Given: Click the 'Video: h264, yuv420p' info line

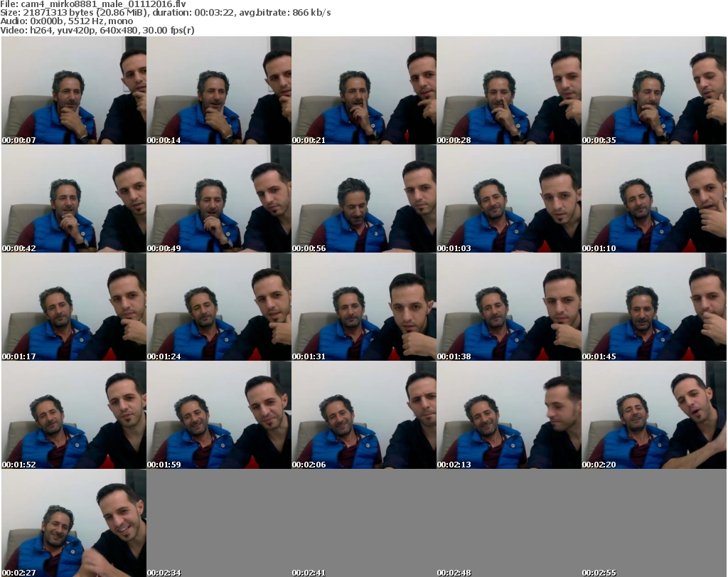Looking at the screenshot, I should (x=97, y=30).
